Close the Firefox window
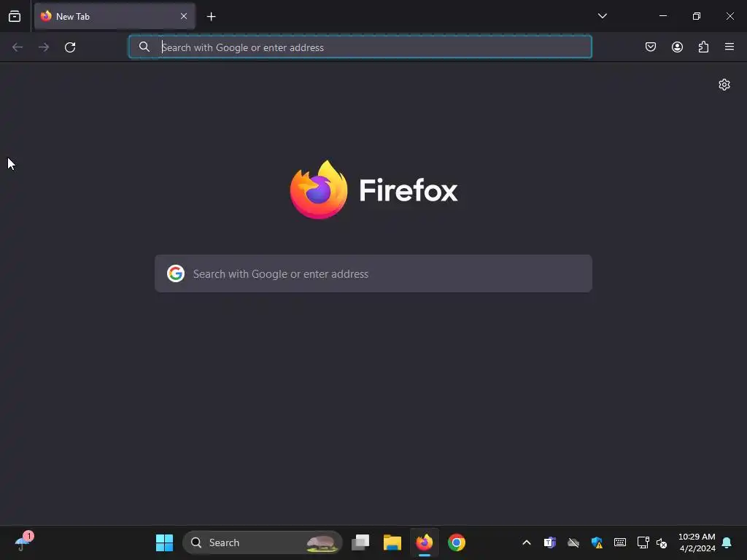Viewport: 747px width, 560px height. click(x=729, y=16)
